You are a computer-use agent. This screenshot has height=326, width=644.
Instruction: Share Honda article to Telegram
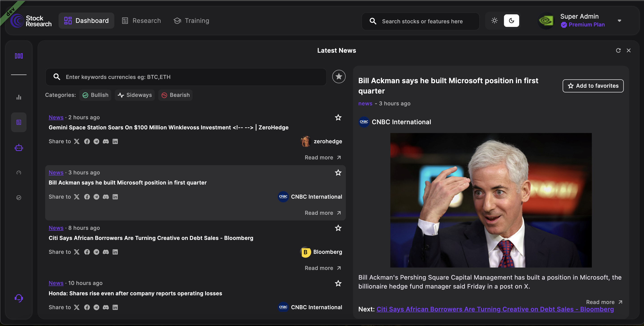coord(96,307)
